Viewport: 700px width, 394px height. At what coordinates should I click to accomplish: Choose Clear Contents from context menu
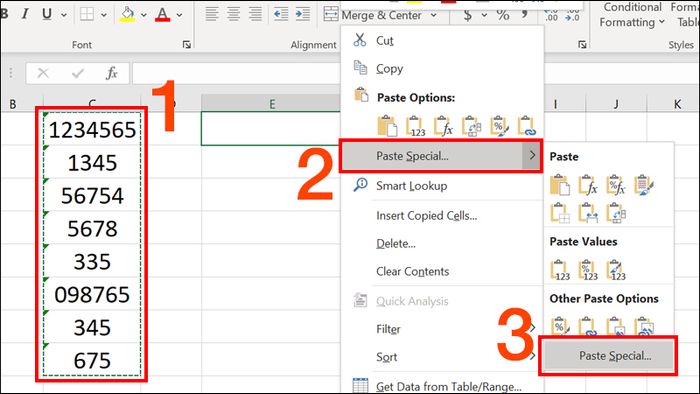tap(412, 271)
